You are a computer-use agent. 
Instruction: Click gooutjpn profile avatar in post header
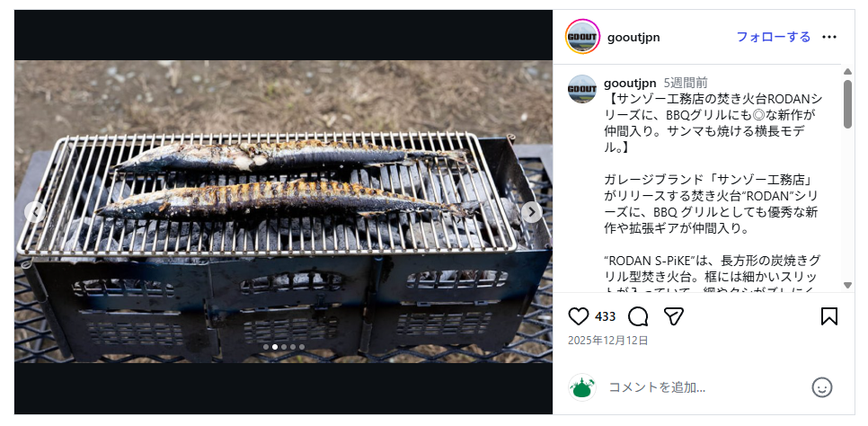(x=582, y=37)
